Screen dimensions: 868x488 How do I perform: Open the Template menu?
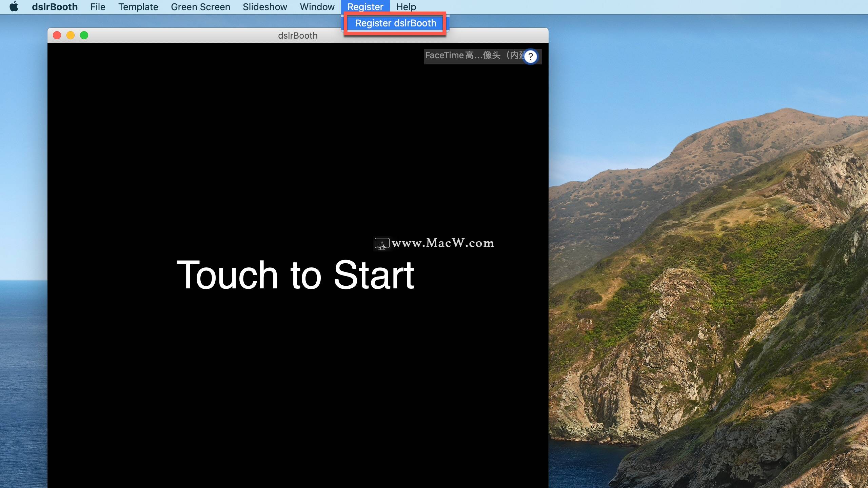pyautogui.click(x=138, y=7)
